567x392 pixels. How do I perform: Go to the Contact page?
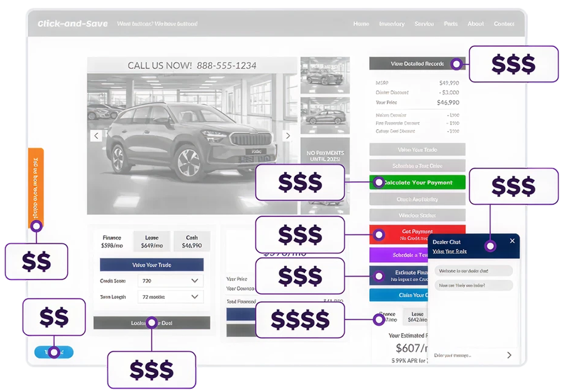(504, 24)
